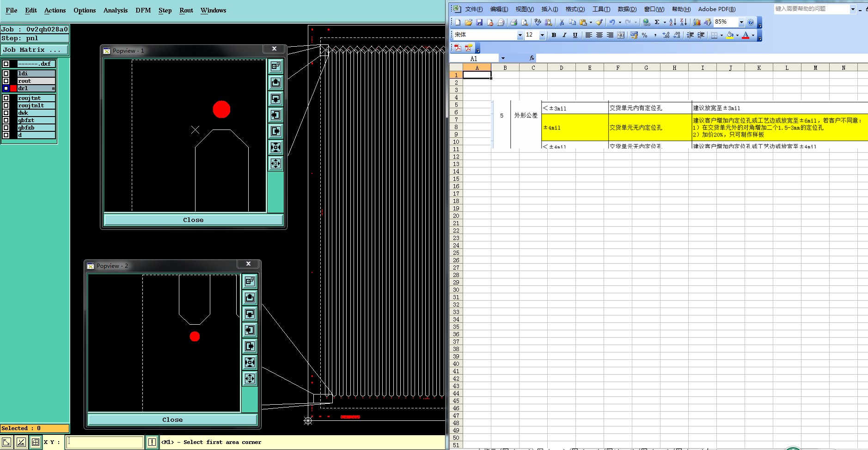Save the Excel workbook via floppy icon
The height and width of the screenshot is (450, 868).
[479, 22]
